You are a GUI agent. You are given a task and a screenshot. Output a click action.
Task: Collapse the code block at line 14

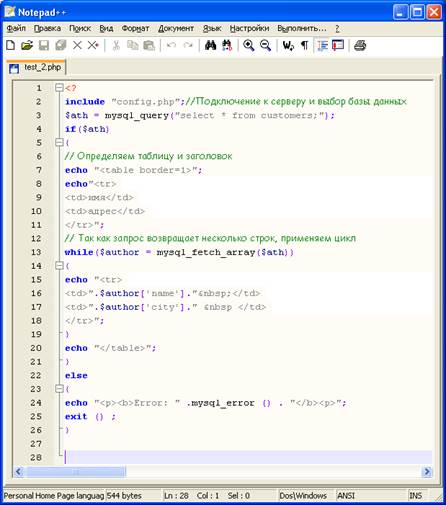tap(59, 266)
